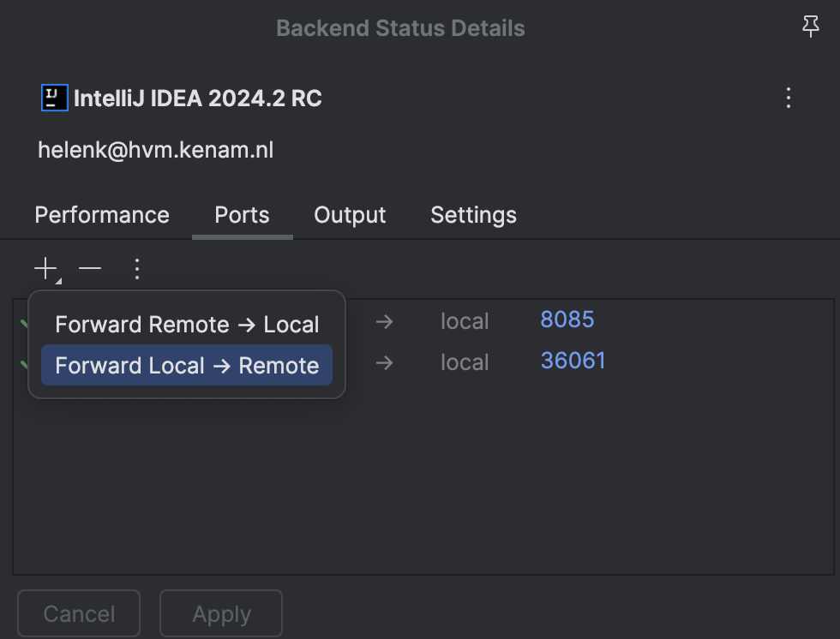Click the Output tab label
The width and height of the screenshot is (840, 639).
click(x=349, y=215)
